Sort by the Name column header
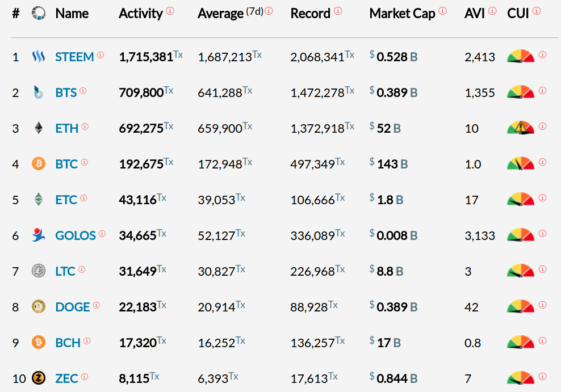The width and height of the screenshot is (561, 392). (72, 14)
